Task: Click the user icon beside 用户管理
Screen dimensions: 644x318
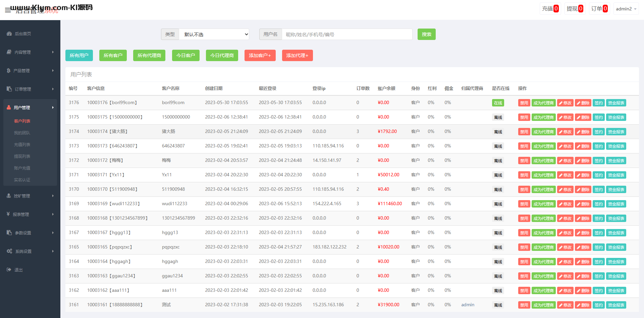Action: pos(9,107)
